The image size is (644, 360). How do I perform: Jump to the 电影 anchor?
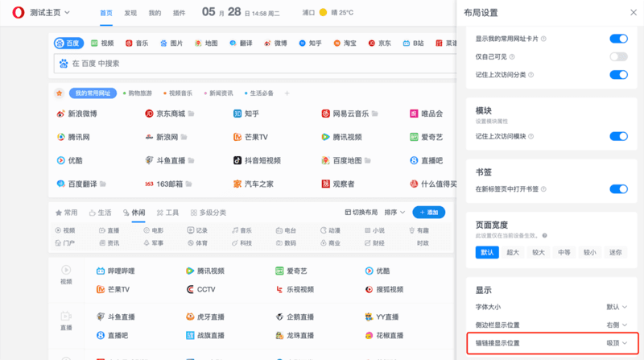click(154, 230)
